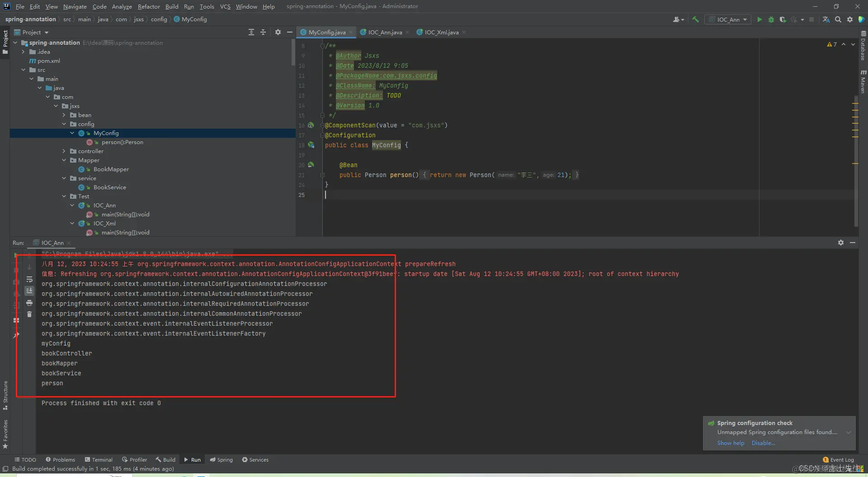
Task: Collapse the spring-annotation root node
Action: click(15, 42)
